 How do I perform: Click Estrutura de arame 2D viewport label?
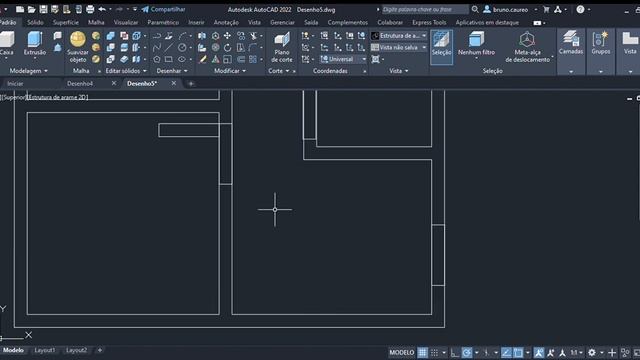(57, 97)
